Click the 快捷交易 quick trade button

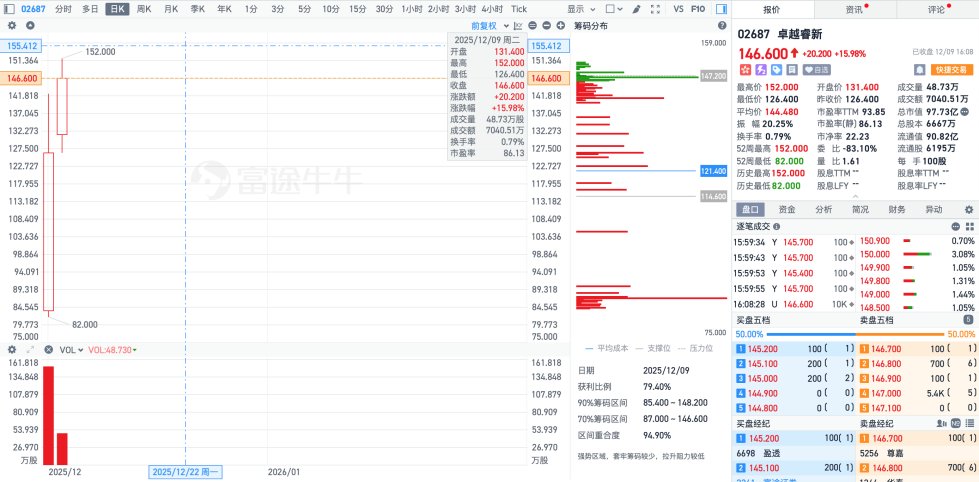click(950, 70)
